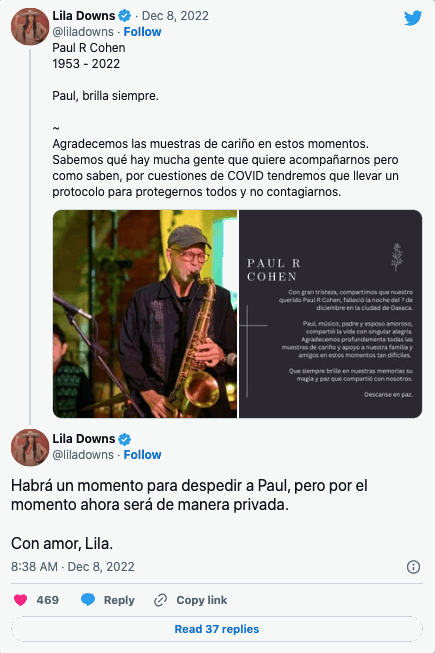Open the Read 37 replies button

pyautogui.click(x=217, y=629)
